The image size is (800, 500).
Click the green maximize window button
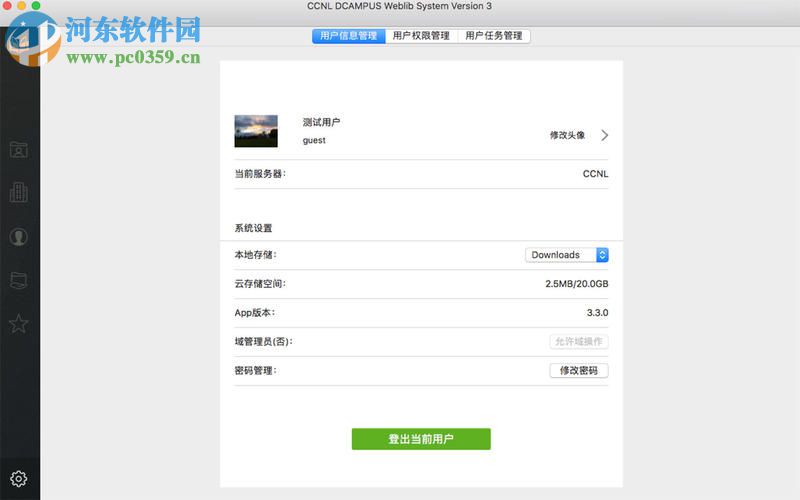[x=36, y=6]
